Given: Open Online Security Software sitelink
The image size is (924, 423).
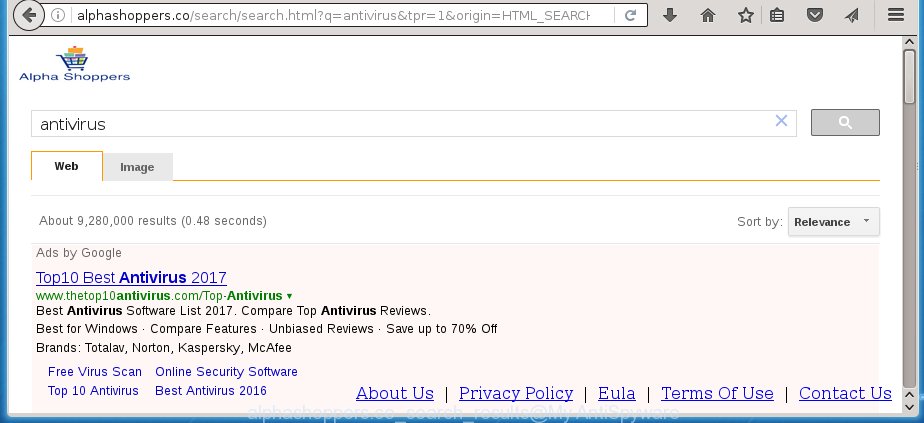Looking at the screenshot, I should tap(226, 372).
